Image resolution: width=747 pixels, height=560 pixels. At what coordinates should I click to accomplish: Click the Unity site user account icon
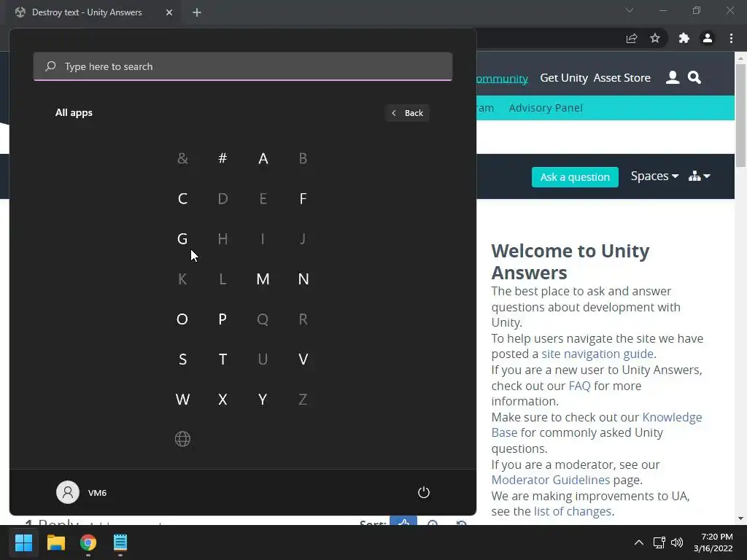coord(672,77)
